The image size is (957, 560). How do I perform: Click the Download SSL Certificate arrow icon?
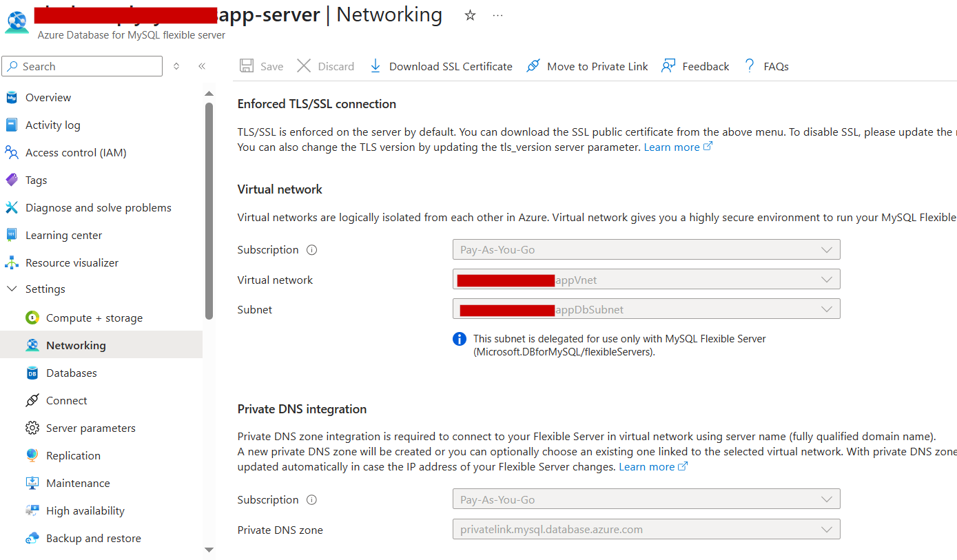tap(375, 66)
